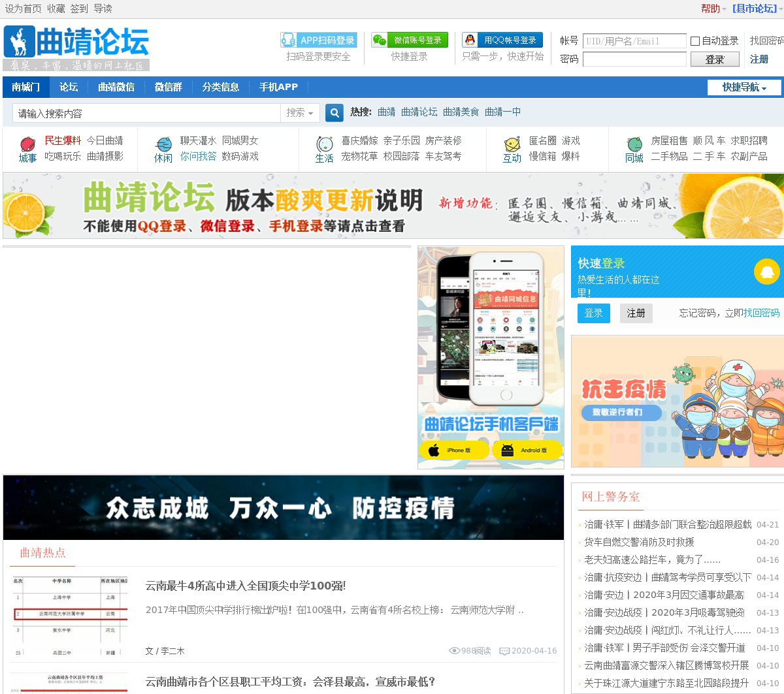This screenshot has width=784, height=694.
Task: Open the 抗击疫情 banner image
Action: click(x=677, y=401)
